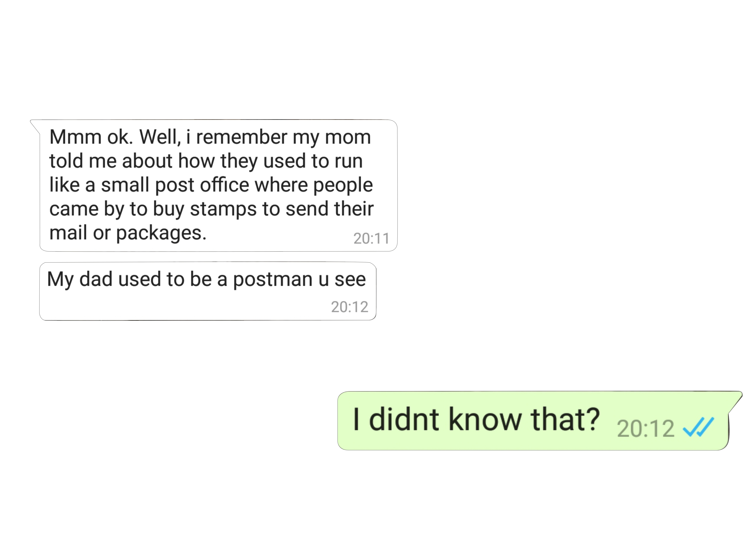756x535 pixels.
Task: Click the 20:12 timestamp under the postman message
Action: tap(349, 307)
